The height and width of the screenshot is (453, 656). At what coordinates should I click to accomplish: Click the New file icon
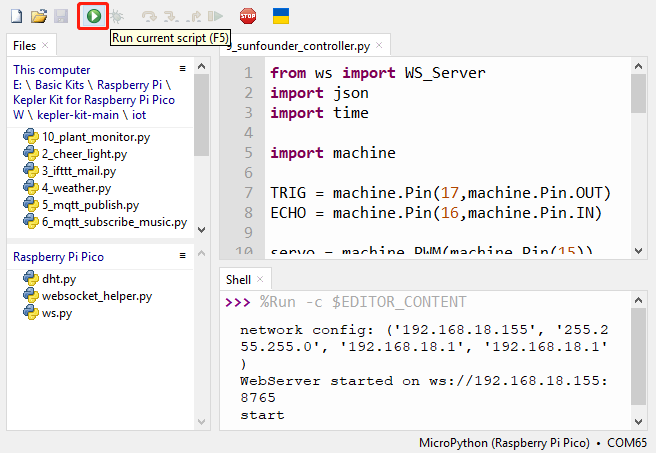pos(16,16)
